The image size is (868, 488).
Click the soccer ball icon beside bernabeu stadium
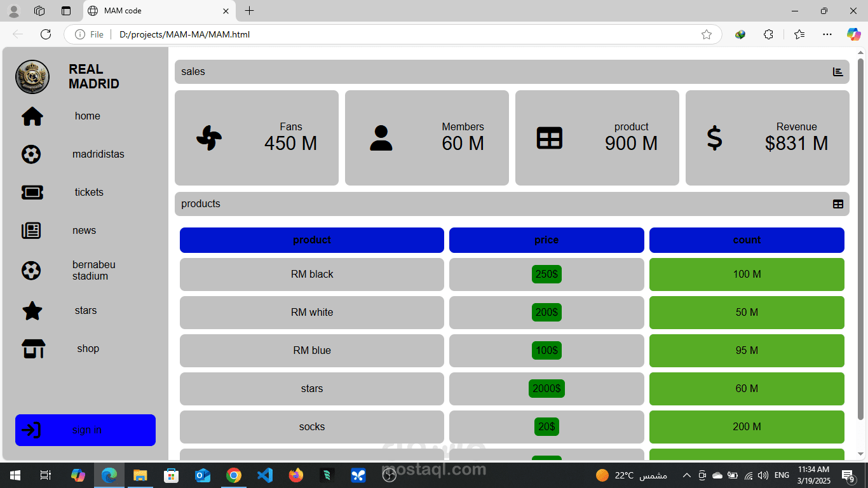point(31,271)
